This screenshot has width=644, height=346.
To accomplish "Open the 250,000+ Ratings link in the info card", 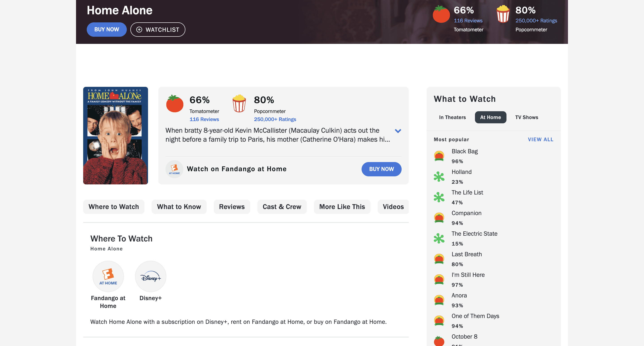I will coord(275,119).
